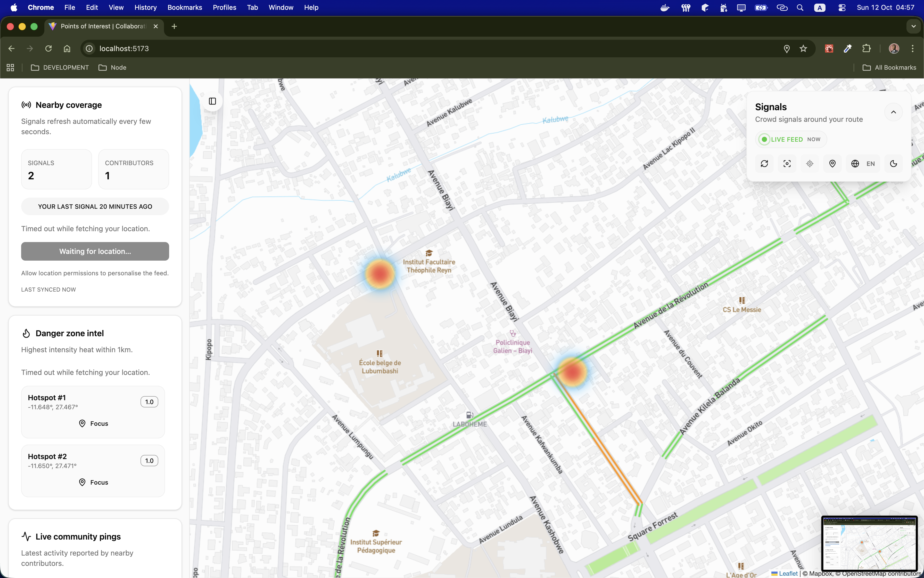Click the CS Le Messie map marker
The width and height of the screenshot is (924, 578).
(742, 300)
